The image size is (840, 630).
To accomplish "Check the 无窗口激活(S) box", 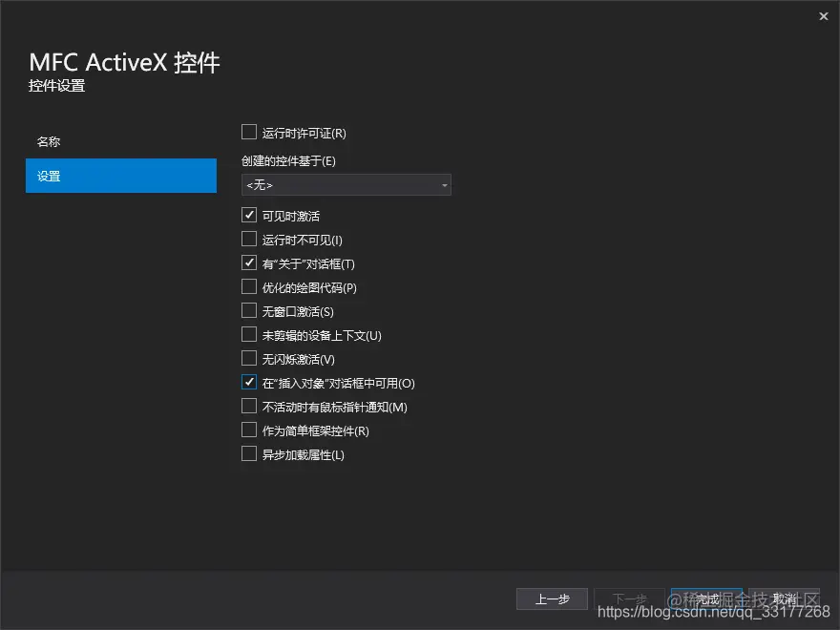I will 249,310.
